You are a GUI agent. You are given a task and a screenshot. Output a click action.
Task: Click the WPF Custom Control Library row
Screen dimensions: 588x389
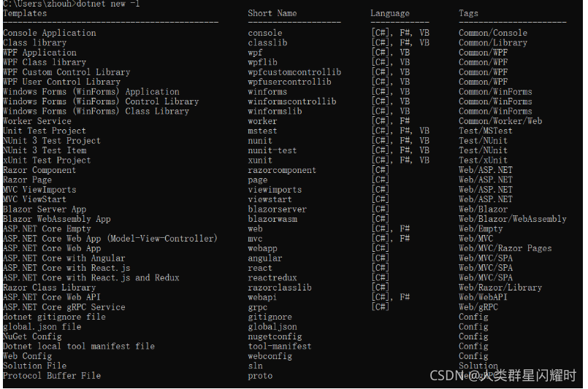(66, 72)
